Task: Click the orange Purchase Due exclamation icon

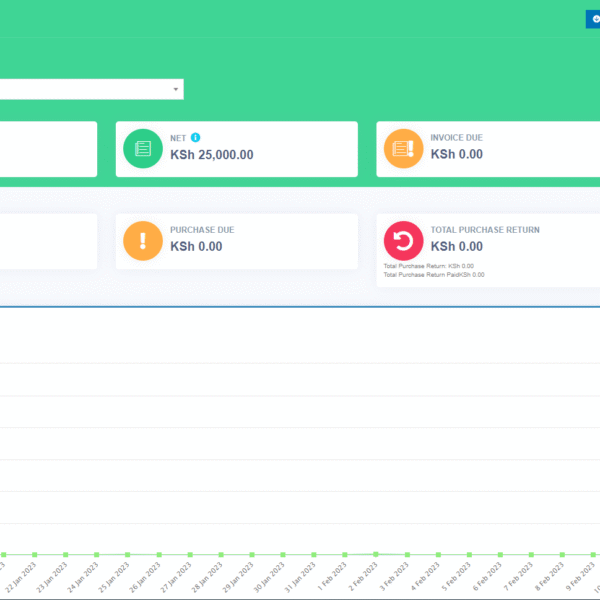Action: click(143, 241)
